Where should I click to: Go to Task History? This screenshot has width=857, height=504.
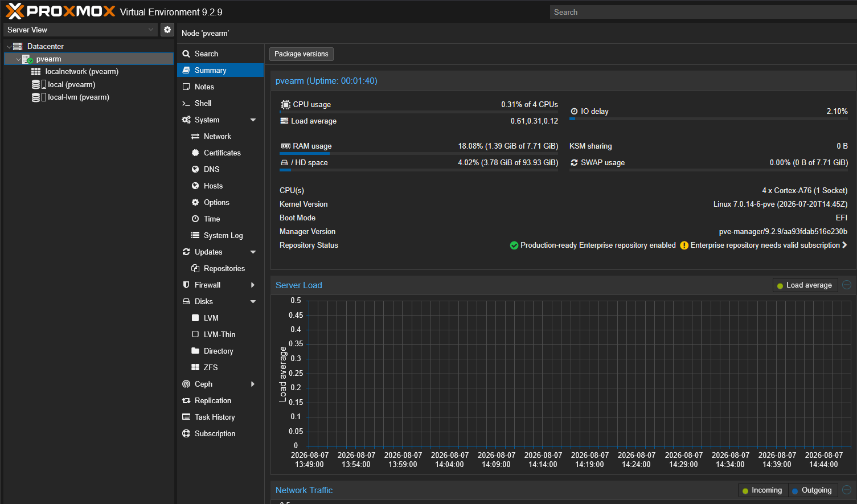(220, 417)
